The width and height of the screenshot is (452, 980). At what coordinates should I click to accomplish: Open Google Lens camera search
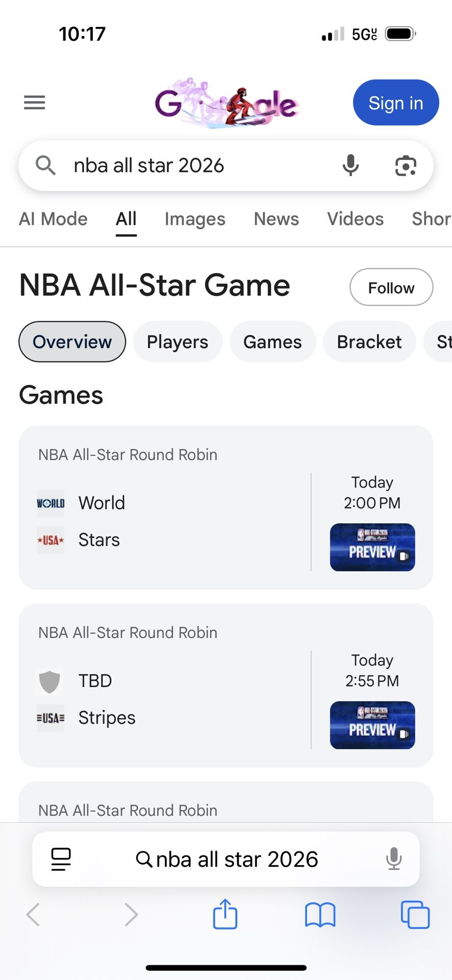click(x=406, y=166)
